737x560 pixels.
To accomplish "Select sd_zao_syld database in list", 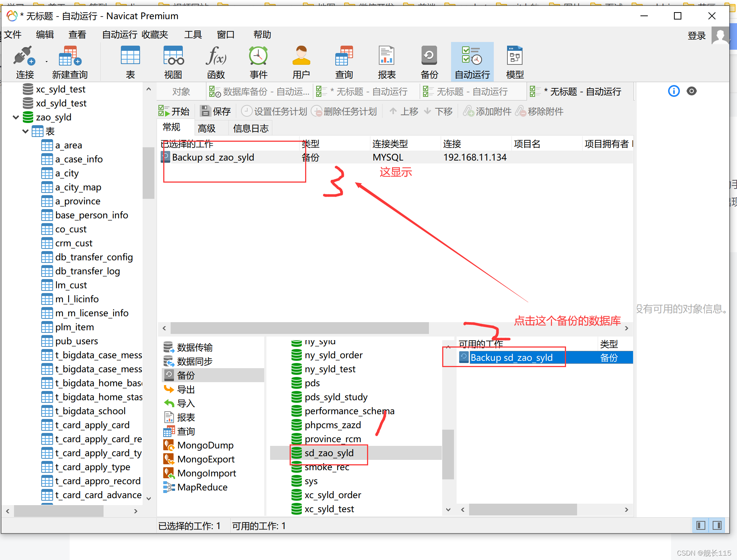I will tap(356, 453).
